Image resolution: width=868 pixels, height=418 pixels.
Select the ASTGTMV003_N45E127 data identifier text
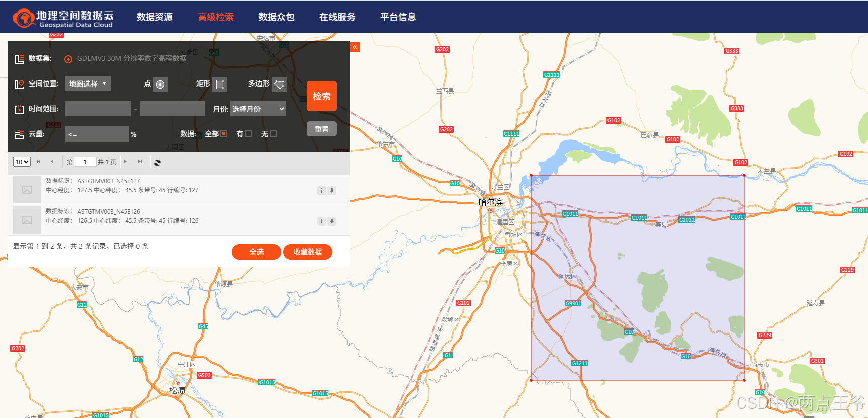109,181
